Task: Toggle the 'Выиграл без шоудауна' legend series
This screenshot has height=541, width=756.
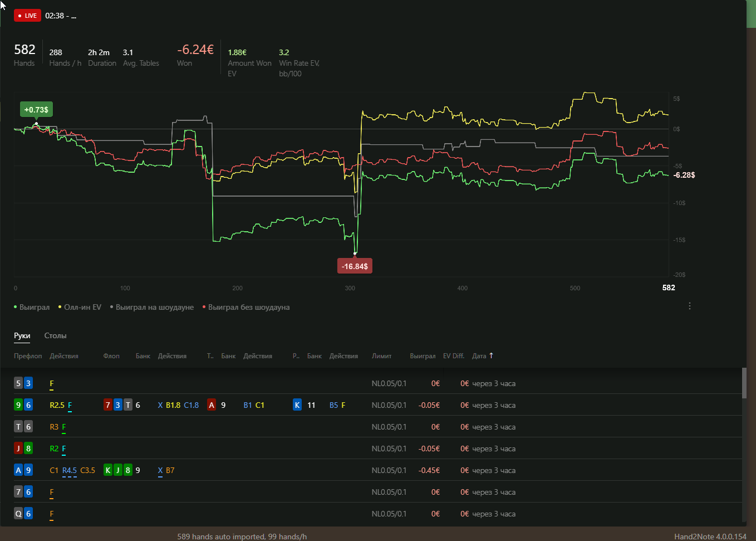Action: [x=246, y=307]
